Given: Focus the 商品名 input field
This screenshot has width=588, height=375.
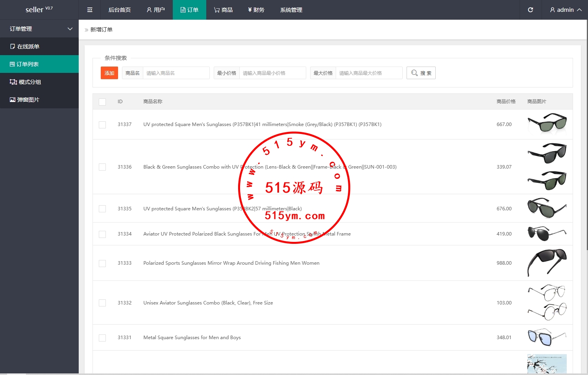Looking at the screenshot, I should pos(176,73).
